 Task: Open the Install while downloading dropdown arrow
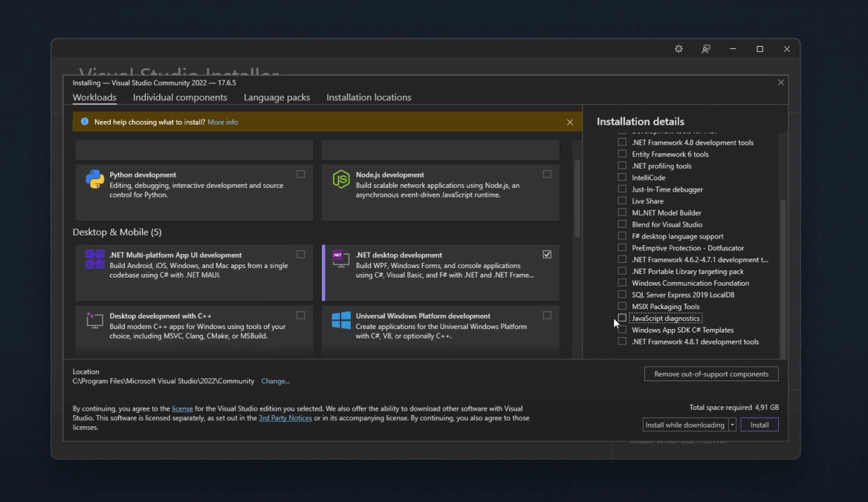point(732,425)
